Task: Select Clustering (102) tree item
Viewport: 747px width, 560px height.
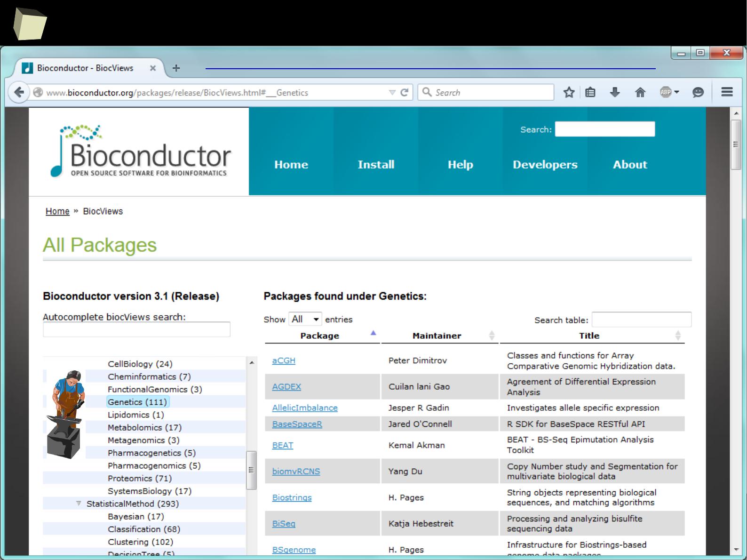Action: coord(141,542)
